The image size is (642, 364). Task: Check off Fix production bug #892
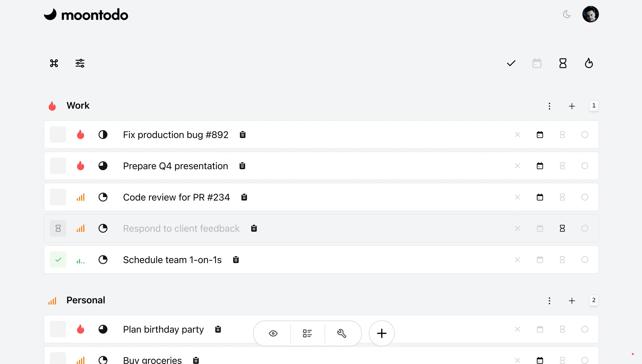(x=58, y=135)
